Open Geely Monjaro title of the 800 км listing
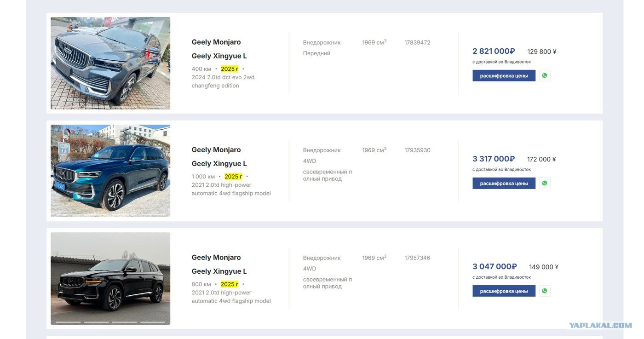This screenshot has width=644, height=339. click(216, 257)
